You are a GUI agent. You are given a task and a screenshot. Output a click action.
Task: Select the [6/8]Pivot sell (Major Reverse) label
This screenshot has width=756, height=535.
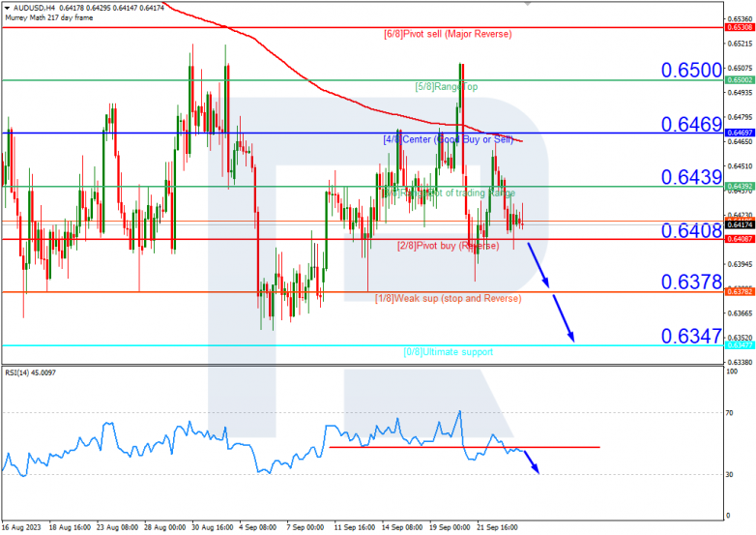[x=448, y=34]
